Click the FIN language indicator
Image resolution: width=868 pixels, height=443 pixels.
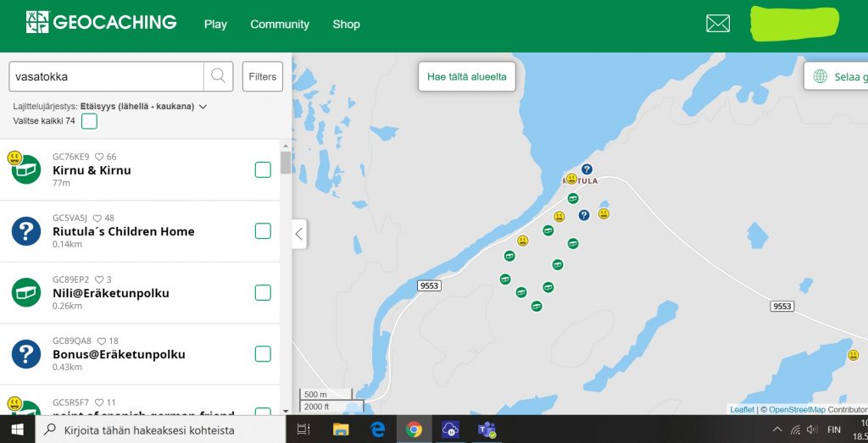click(834, 429)
